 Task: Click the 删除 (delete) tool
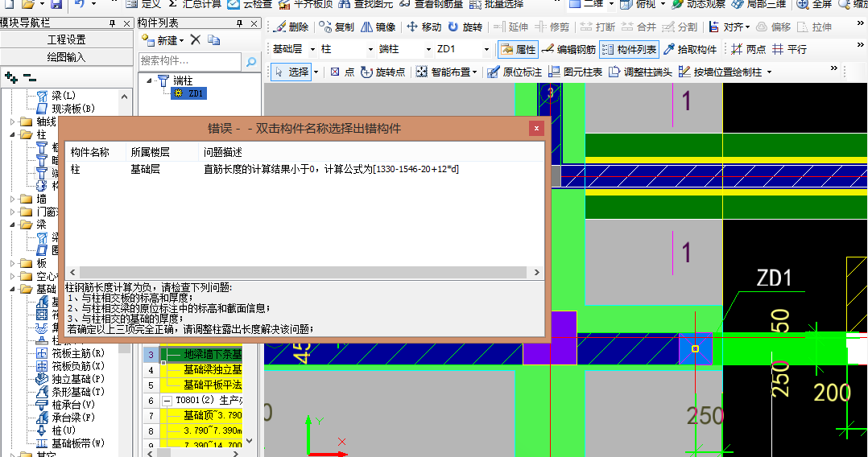pos(291,27)
